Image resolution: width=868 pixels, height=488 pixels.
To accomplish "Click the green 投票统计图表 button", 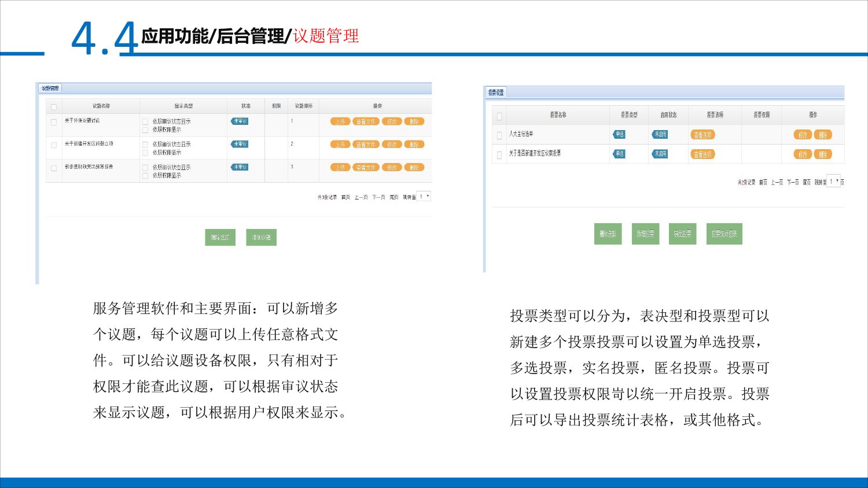I will pos(724,234).
